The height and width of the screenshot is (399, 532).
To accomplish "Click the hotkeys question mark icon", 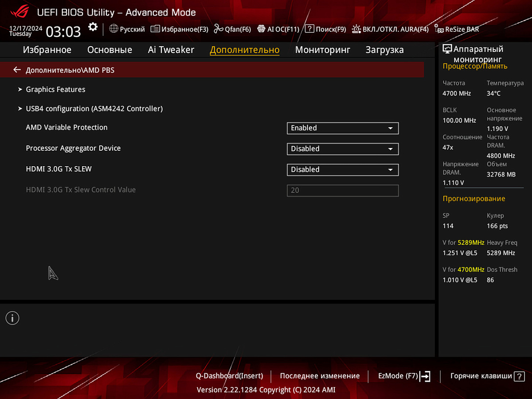I will 519,376.
